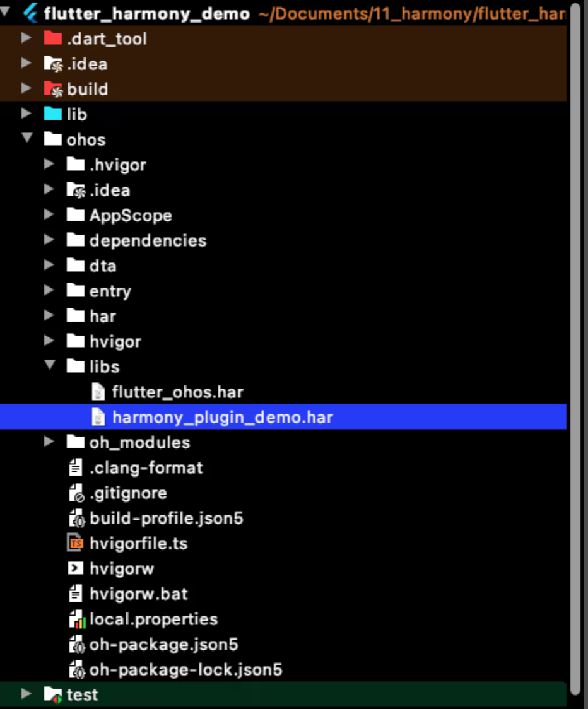Click the build-profile.json5 file icon
Image resolution: width=588 pixels, height=709 pixels.
coord(77,518)
